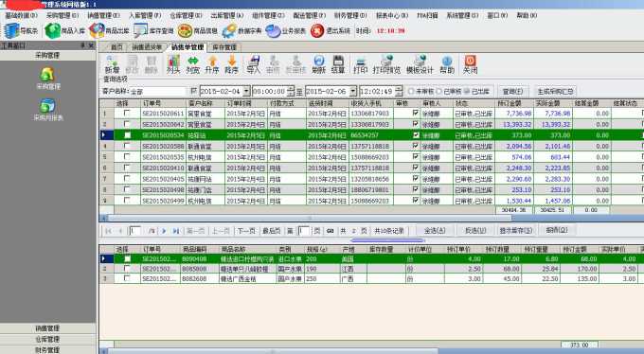Screen dimensions: 644x354
Task: Click the 刷新 refresh icon
Action: click(318, 65)
